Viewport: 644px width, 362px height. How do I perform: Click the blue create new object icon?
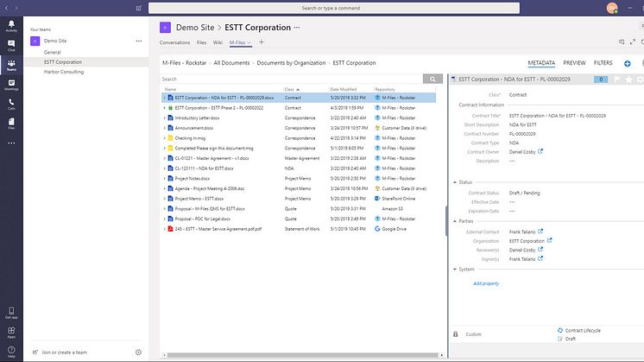(x=627, y=63)
